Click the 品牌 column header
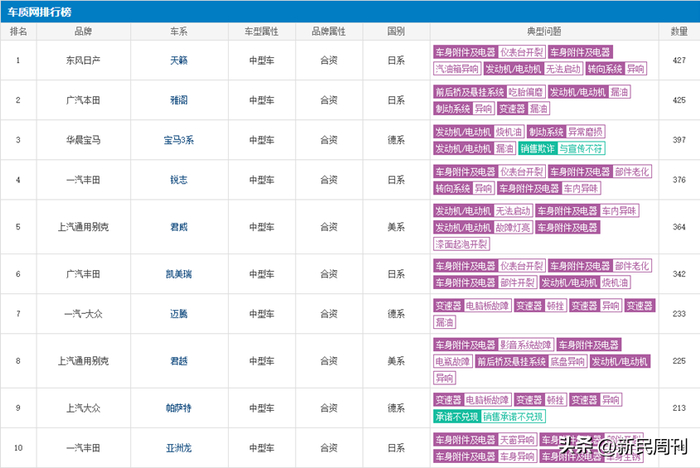This screenshot has width=700, height=468. coord(83,31)
